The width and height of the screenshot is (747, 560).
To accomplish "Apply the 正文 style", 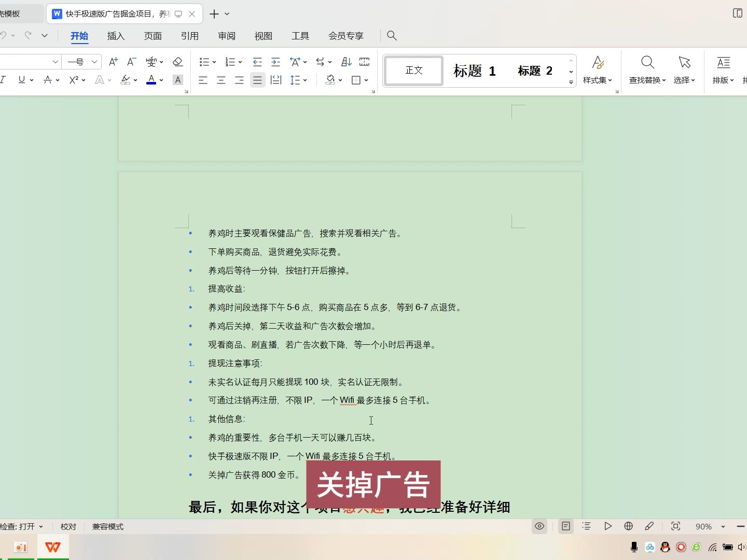I will [x=414, y=71].
